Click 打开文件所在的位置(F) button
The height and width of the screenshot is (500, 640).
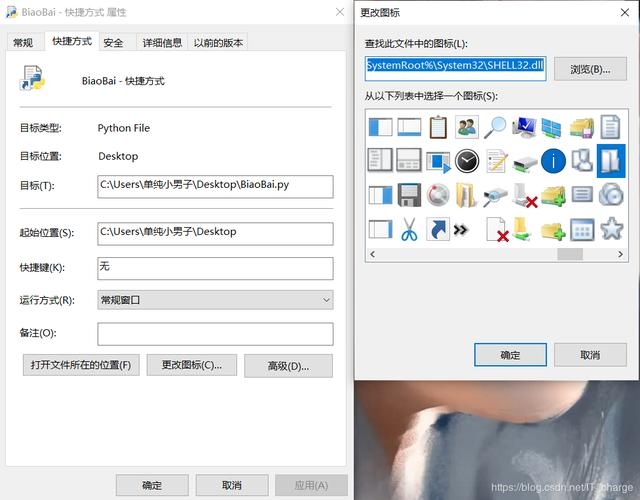click(81, 365)
